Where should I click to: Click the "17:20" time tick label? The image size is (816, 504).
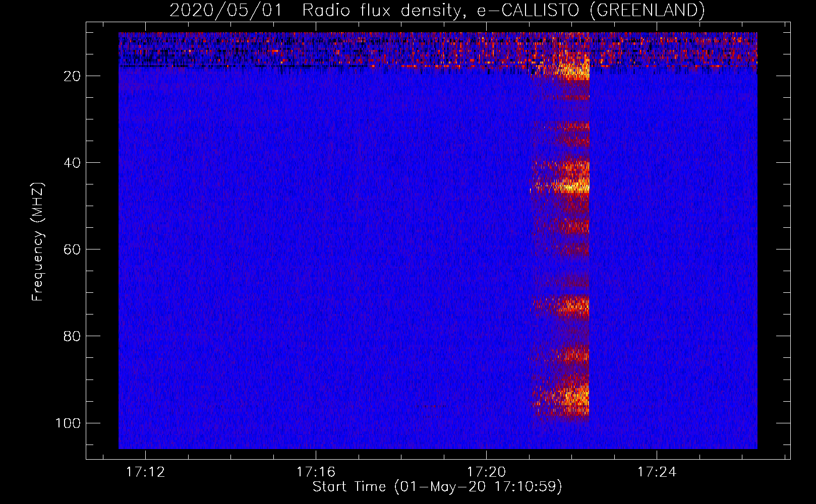[486, 472]
